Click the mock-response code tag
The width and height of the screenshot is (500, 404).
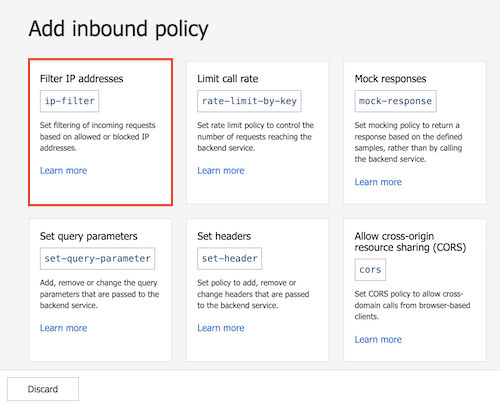coord(395,101)
